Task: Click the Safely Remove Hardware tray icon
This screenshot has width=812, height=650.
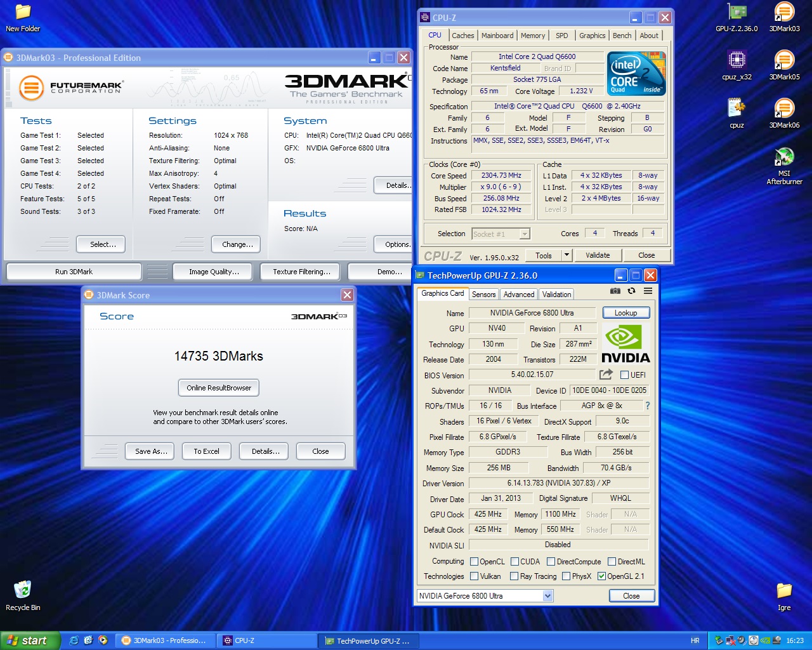Action: [x=719, y=640]
